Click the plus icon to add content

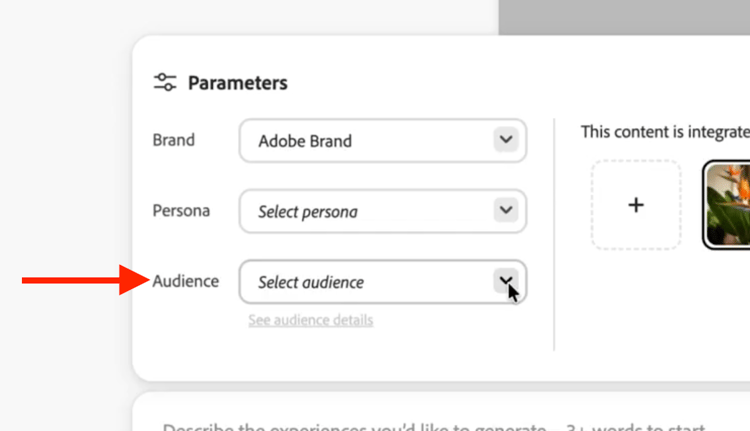636,205
